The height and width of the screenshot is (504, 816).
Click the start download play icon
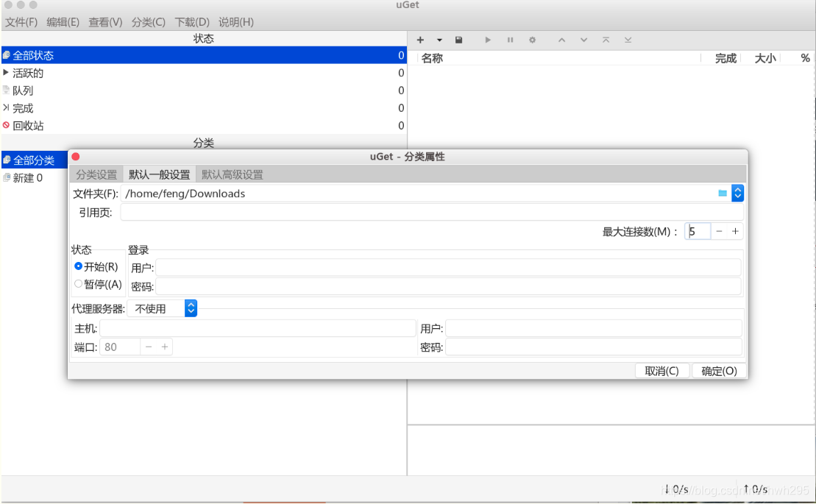(x=488, y=40)
